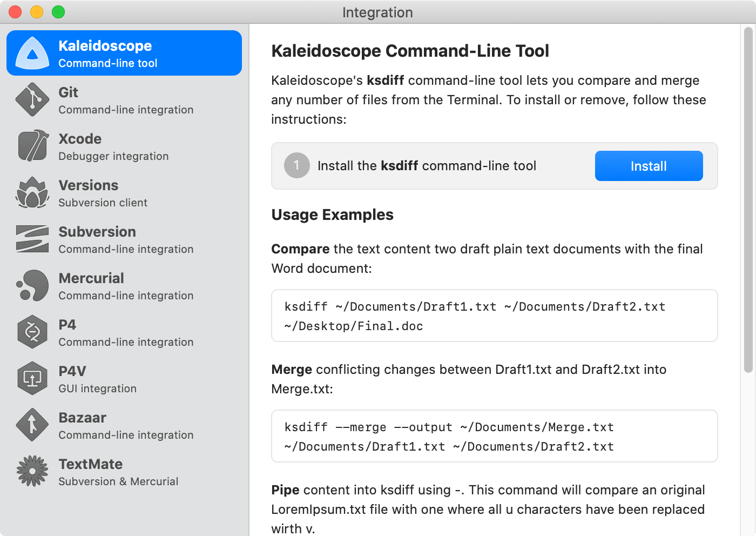Screen dimensions: 756x536
Task: Click the Versions lotus flower icon
Action: [32, 193]
